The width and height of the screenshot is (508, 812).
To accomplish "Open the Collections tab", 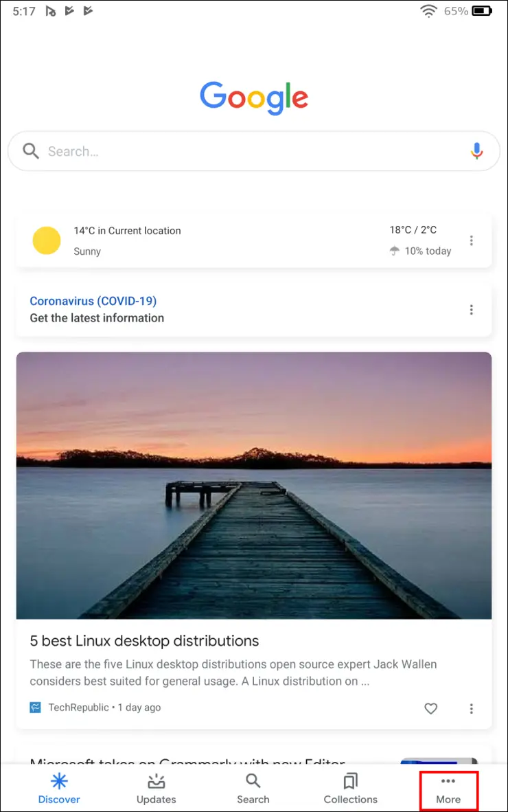I will pos(351,789).
